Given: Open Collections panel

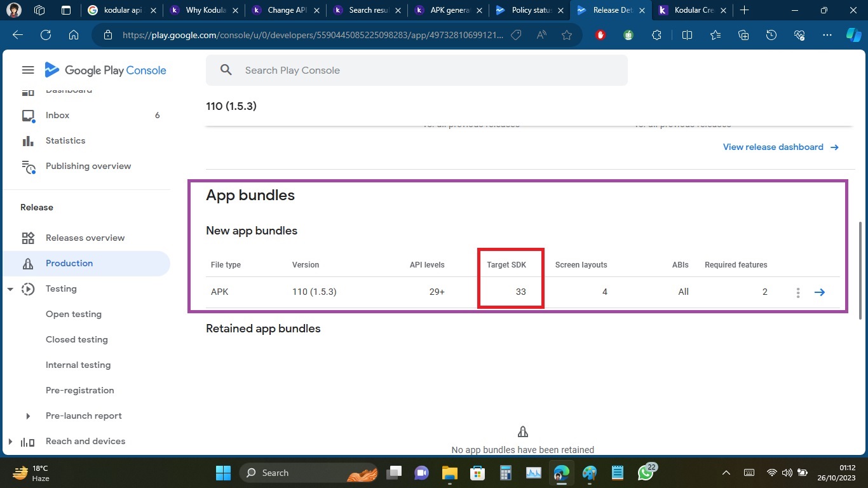Looking at the screenshot, I should click(x=743, y=36).
